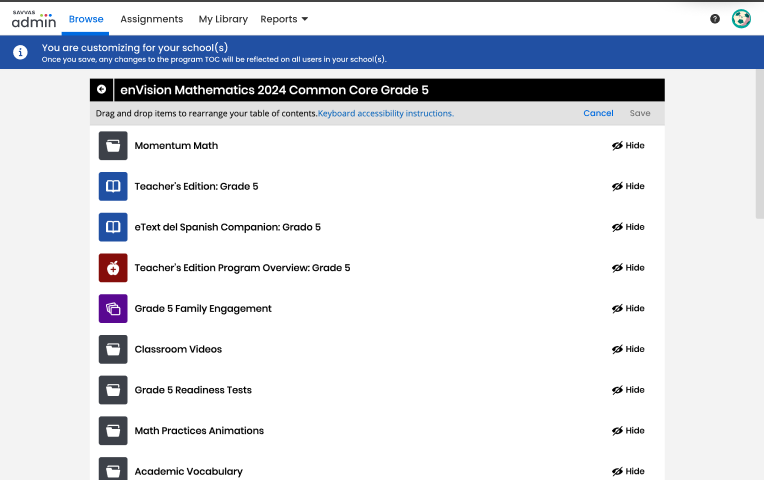Select the Teacher's Edition: Grade 5 title

[x=196, y=186]
